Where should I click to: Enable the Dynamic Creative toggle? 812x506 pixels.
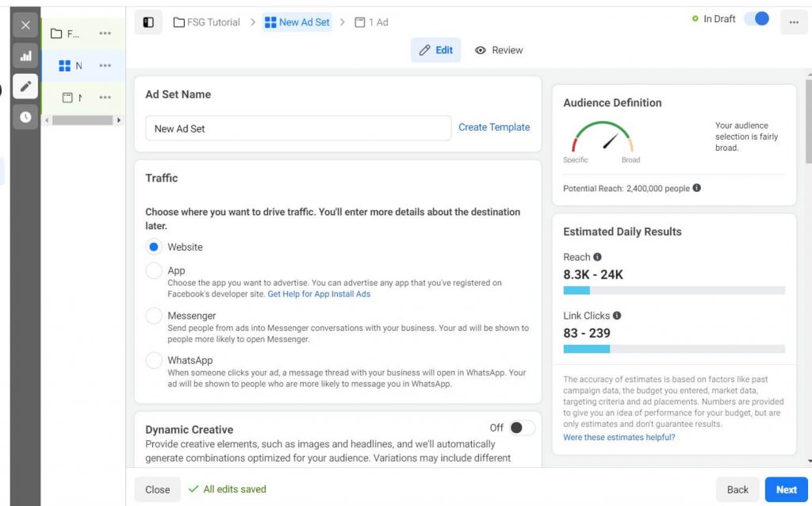point(522,427)
